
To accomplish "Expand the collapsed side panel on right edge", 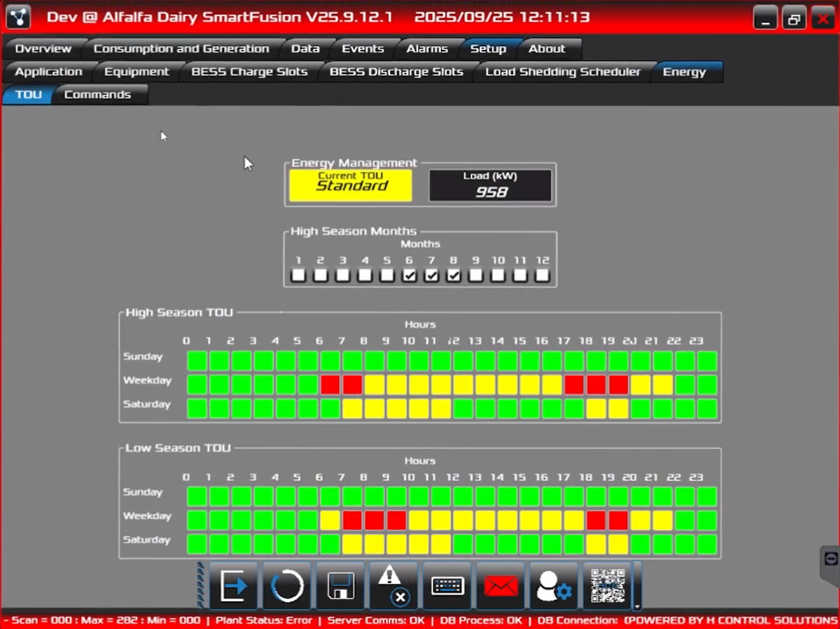I will point(831,560).
